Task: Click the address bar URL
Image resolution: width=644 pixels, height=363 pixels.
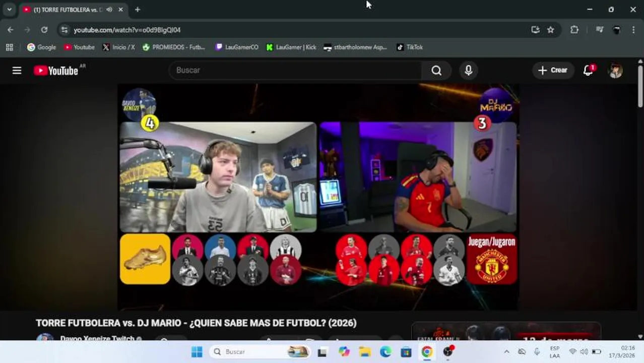Action: 127,30
